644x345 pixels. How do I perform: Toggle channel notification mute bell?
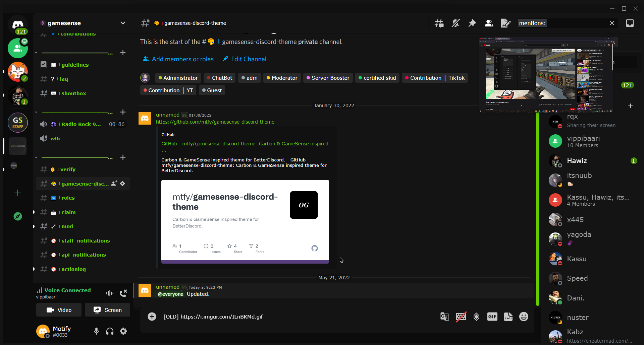coord(456,23)
